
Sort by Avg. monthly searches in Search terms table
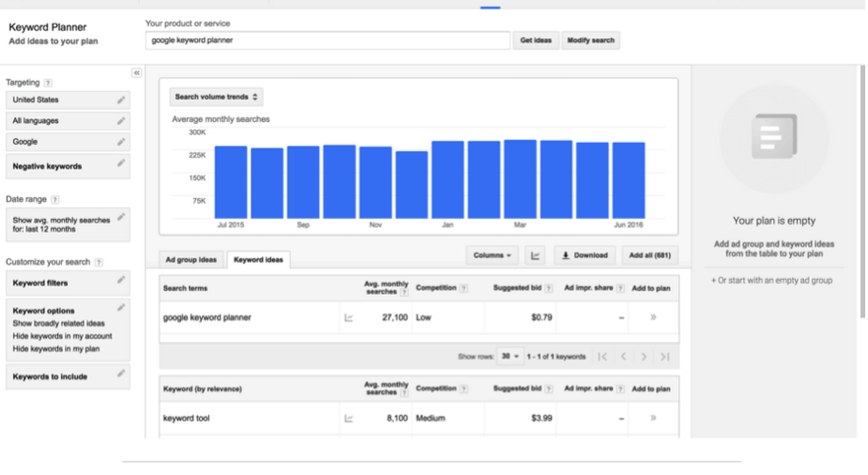386,288
